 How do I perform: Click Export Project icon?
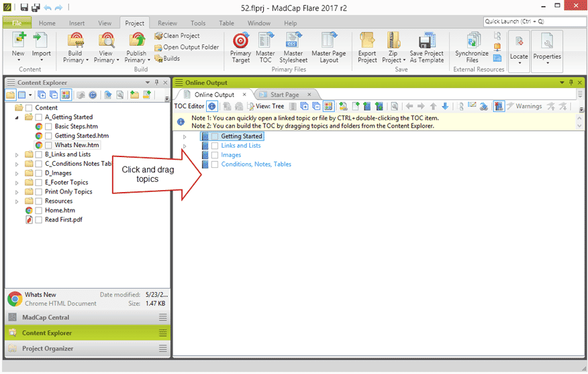click(367, 40)
